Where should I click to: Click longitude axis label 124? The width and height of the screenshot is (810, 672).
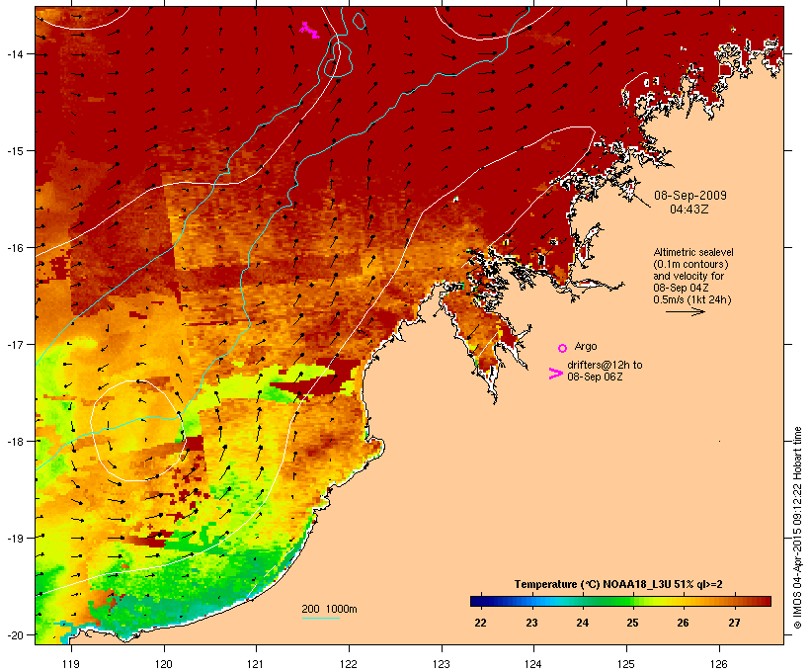point(533,664)
